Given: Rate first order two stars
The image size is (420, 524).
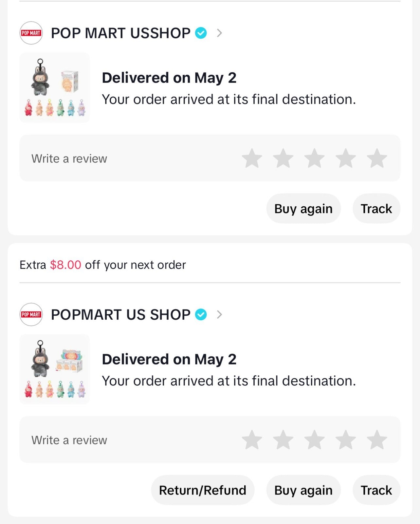Looking at the screenshot, I should coord(283,158).
